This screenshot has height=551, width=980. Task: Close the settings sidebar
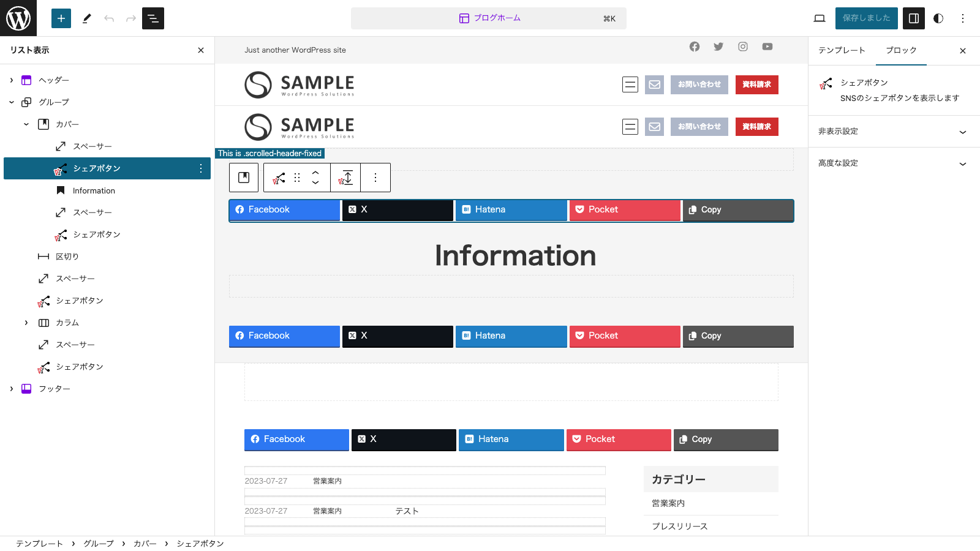(963, 51)
